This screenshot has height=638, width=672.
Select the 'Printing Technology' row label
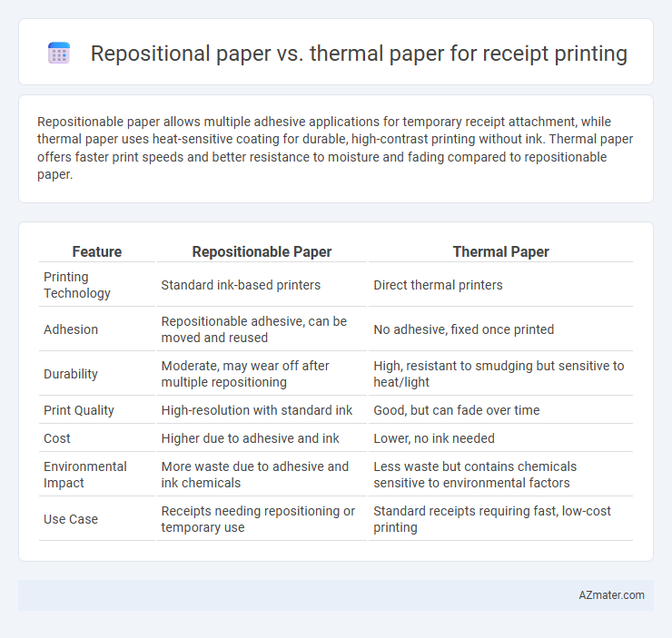point(77,285)
